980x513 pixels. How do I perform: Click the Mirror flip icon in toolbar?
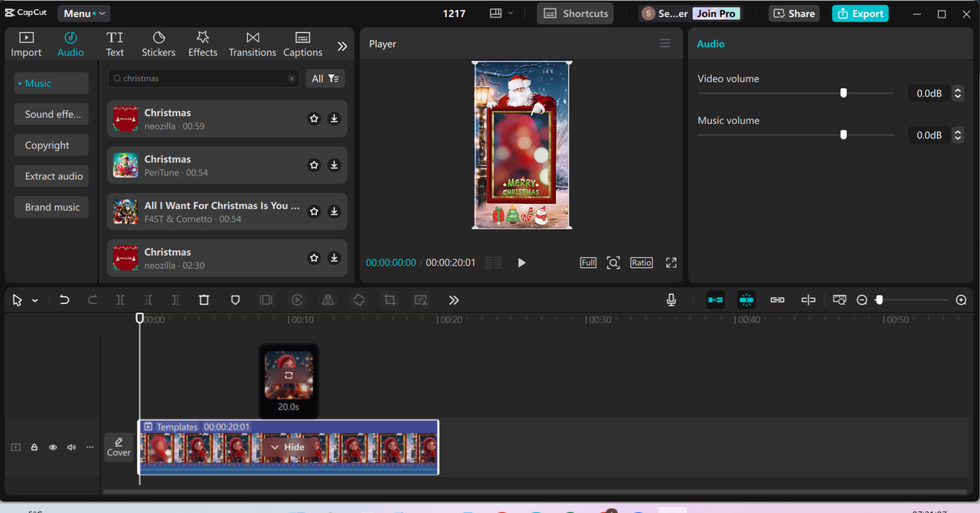[328, 300]
